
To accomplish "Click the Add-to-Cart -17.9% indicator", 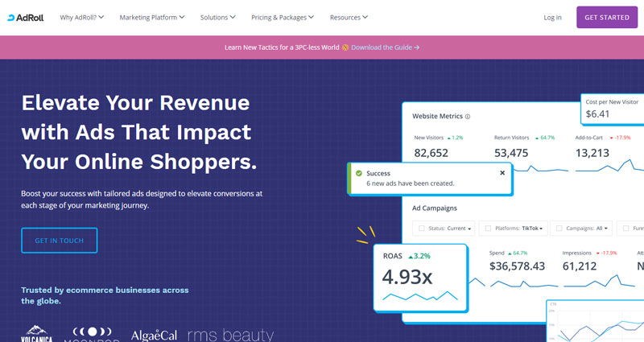I will (x=620, y=138).
